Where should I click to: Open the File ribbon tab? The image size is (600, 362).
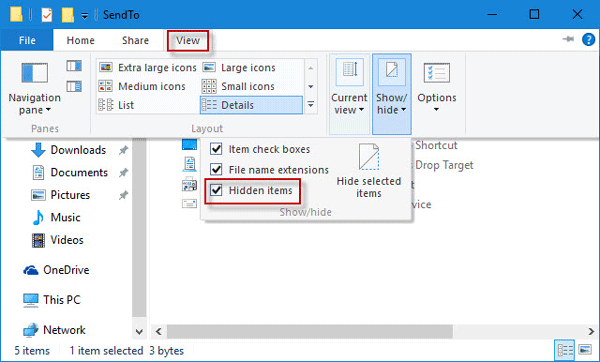pyautogui.click(x=27, y=40)
